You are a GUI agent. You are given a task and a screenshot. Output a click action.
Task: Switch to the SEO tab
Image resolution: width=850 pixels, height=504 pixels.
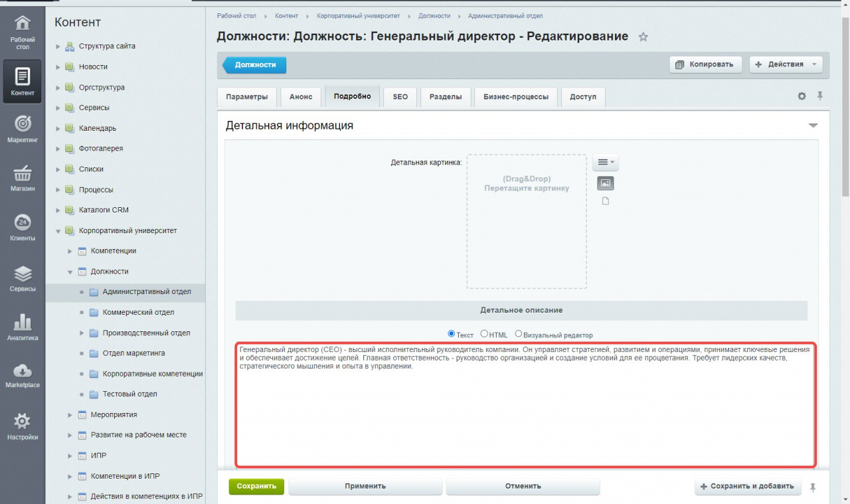[400, 97]
